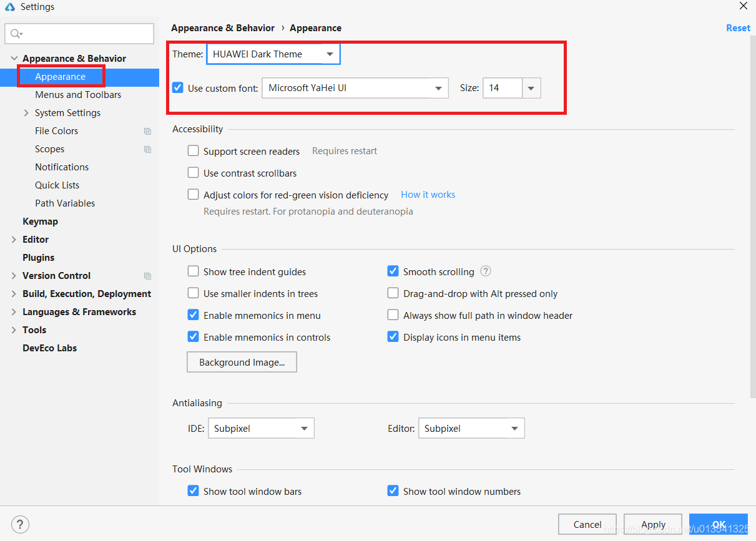Expand Build, Execution, Deployment node
The height and width of the screenshot is (541, 756).
pos(14,294)
